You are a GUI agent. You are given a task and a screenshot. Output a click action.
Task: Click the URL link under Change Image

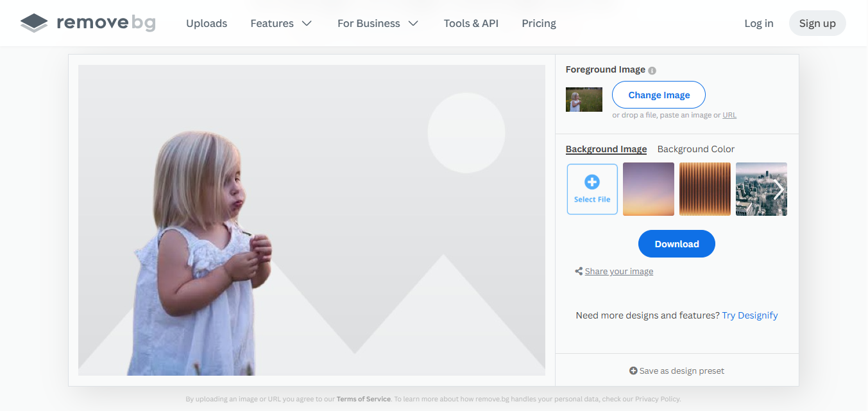coord(729,116)
